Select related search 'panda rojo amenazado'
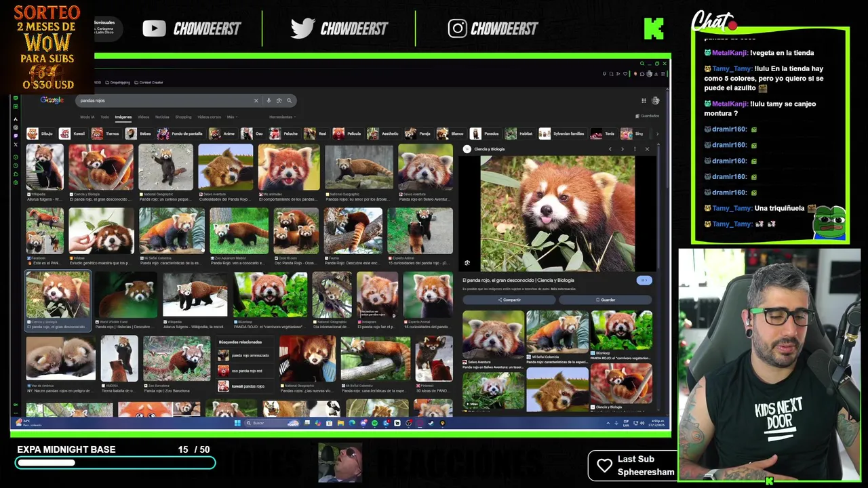 244,355
